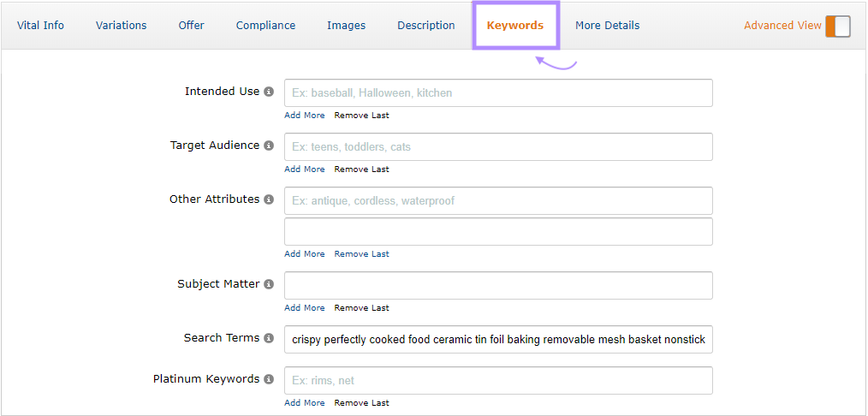This screenshot has height=416, width=868.
Task: Open the Vital Info tab
Action: pos(40,26)
